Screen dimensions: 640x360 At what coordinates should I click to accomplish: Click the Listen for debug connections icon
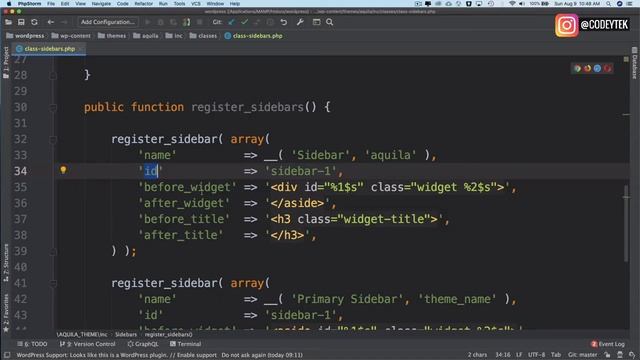[187, 22]
